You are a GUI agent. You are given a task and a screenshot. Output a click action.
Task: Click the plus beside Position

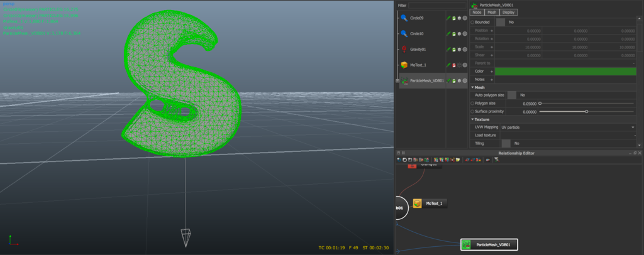tap(492, 31)
